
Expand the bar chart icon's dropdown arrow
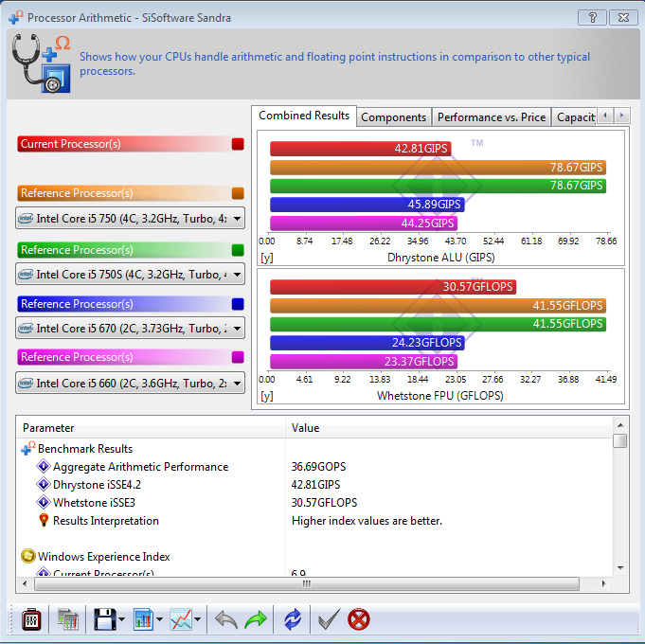(x=160, y=619)
